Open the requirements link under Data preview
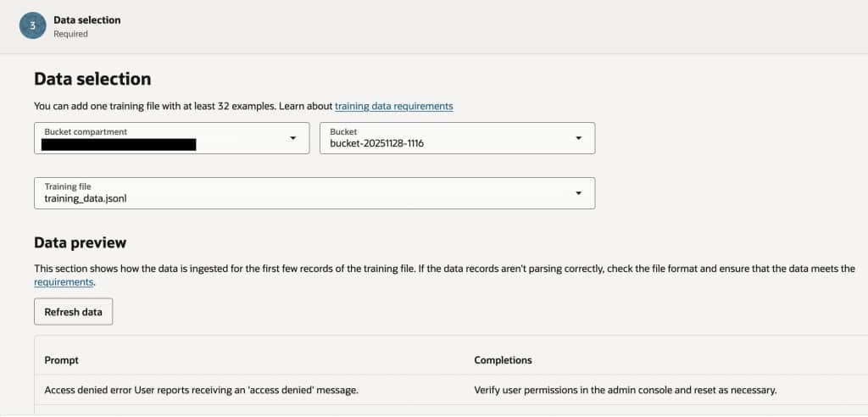The image size is (868, 417). pos(64,282)
